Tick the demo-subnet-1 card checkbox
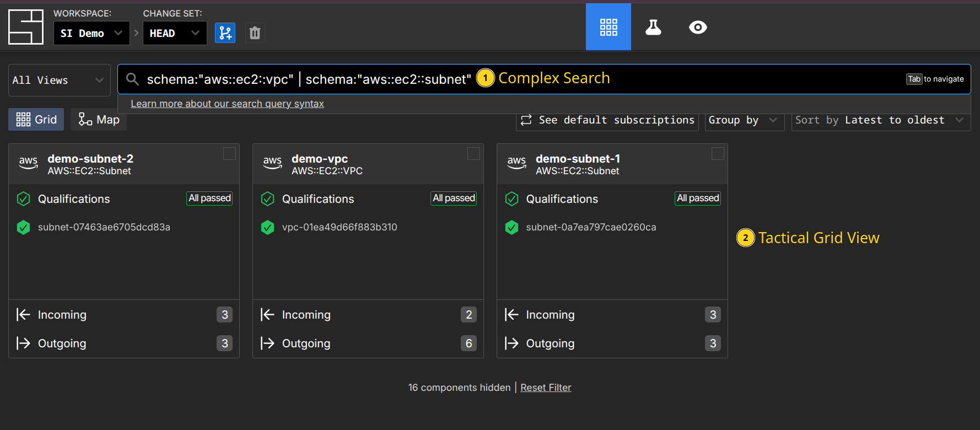 coord(718,154)
